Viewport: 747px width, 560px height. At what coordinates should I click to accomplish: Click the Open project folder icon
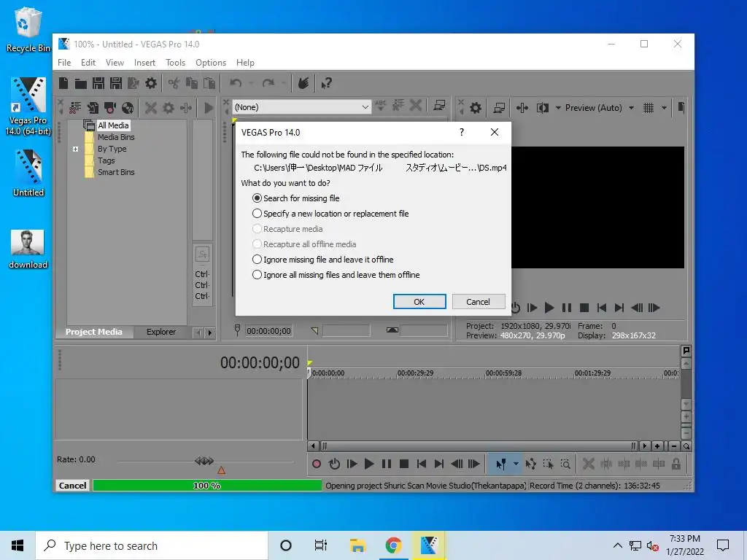click(x=80, y=83)
